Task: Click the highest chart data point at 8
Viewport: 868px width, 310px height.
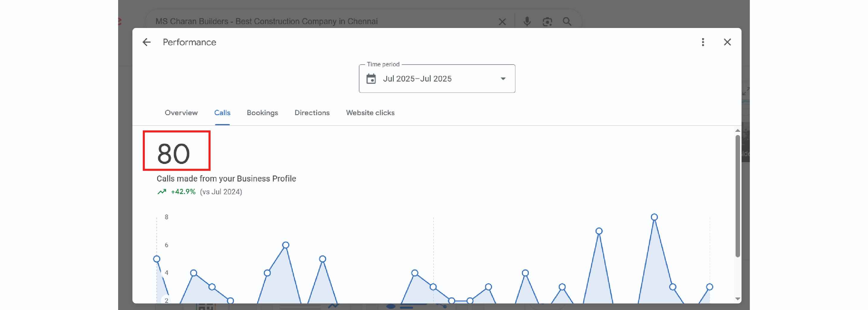Action: 654,217
